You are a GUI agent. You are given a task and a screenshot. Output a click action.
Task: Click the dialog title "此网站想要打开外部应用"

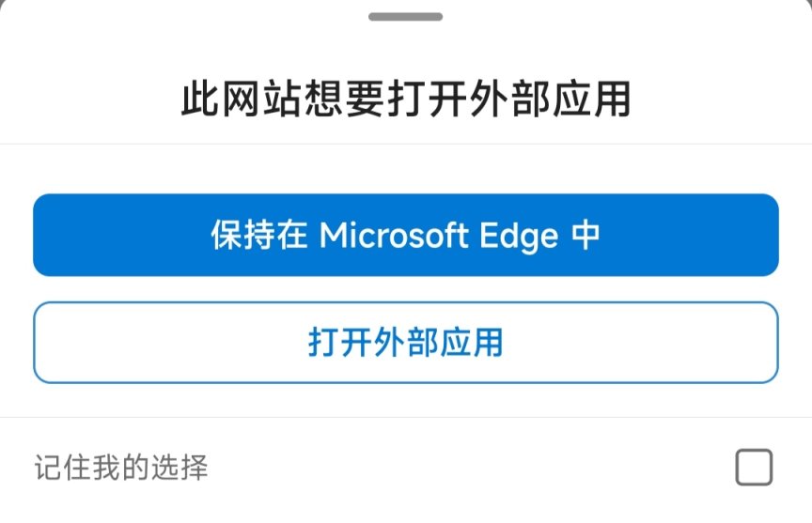405,100
